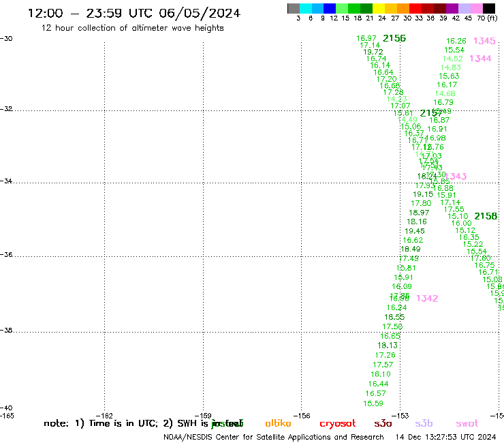Screen dimensions: 504x443
Task: Click wave height value 18.13
Action: (388, 346)
